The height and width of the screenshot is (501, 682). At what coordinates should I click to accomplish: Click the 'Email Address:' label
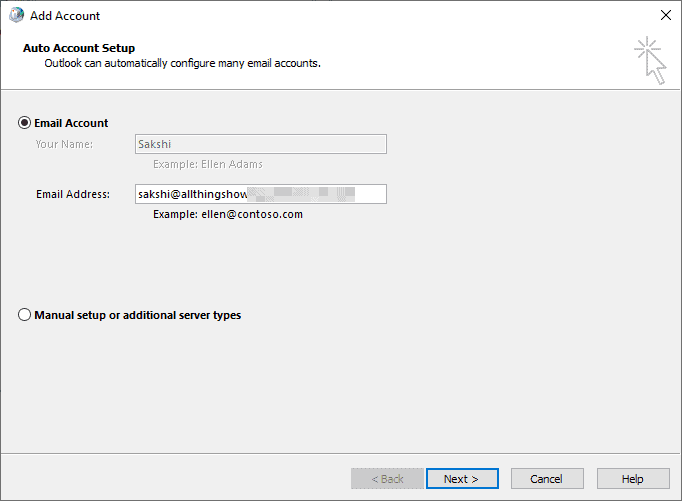[x=73, y=194]
